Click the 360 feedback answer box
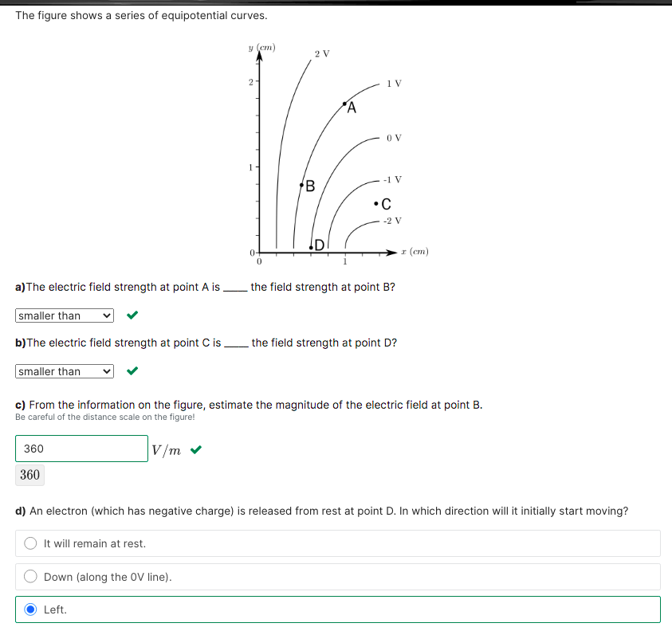This screenshot has width=672, height=627. click(x=29, y=475)
